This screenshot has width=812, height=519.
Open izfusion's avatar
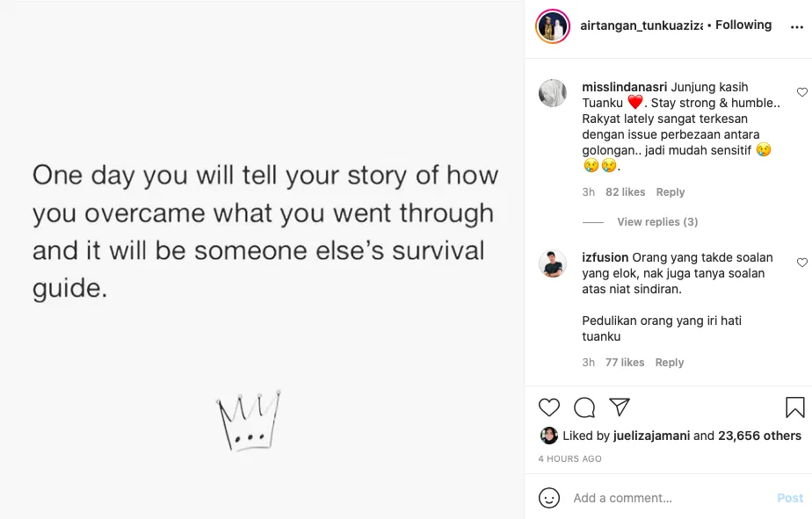[x=553, y=263]
